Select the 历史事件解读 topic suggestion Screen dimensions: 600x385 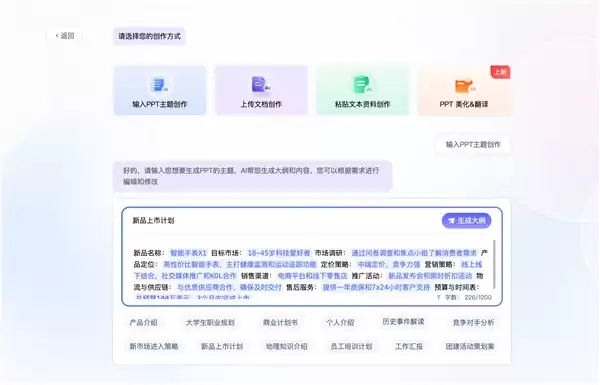pos(403,322)
